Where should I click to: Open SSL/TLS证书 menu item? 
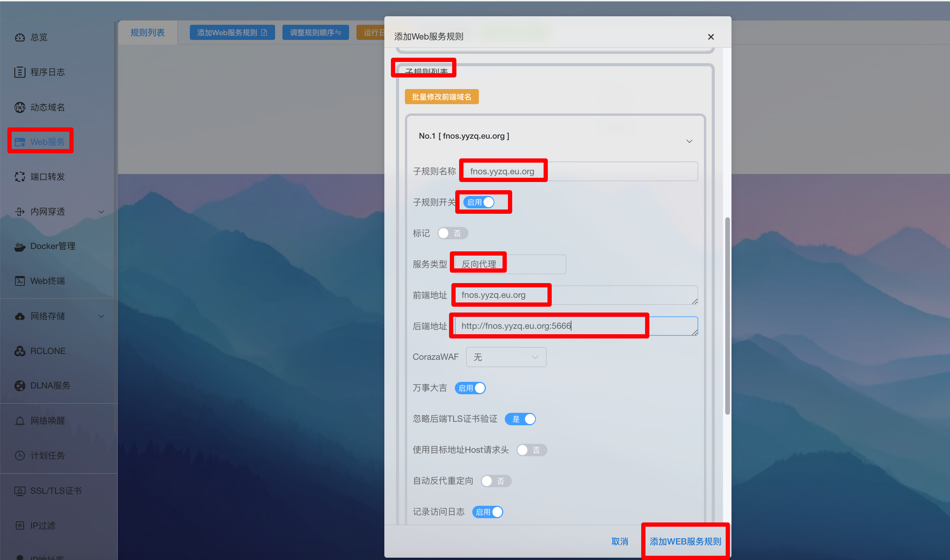[x=55, y=491]
